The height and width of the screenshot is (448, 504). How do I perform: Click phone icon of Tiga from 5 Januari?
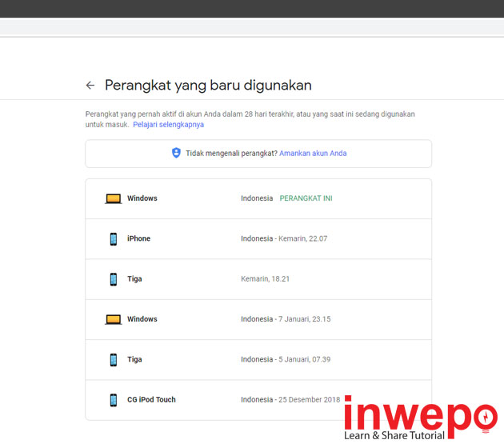point(113,360)
